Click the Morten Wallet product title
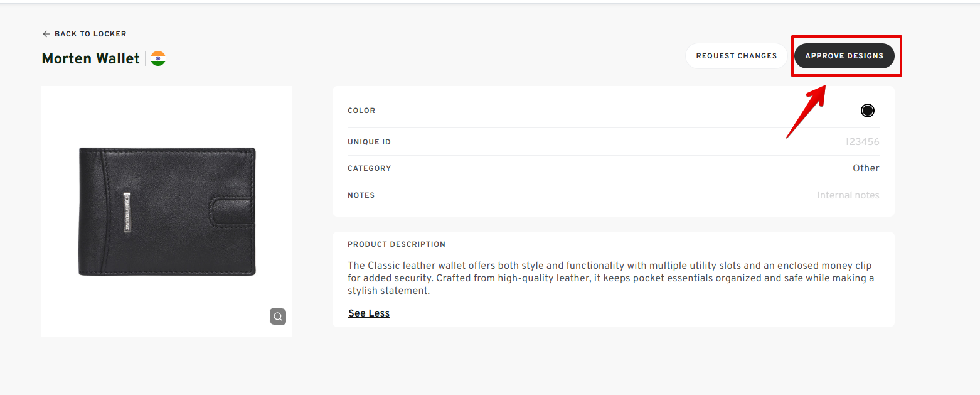980x395 pixels. click(x=90, y=58)
